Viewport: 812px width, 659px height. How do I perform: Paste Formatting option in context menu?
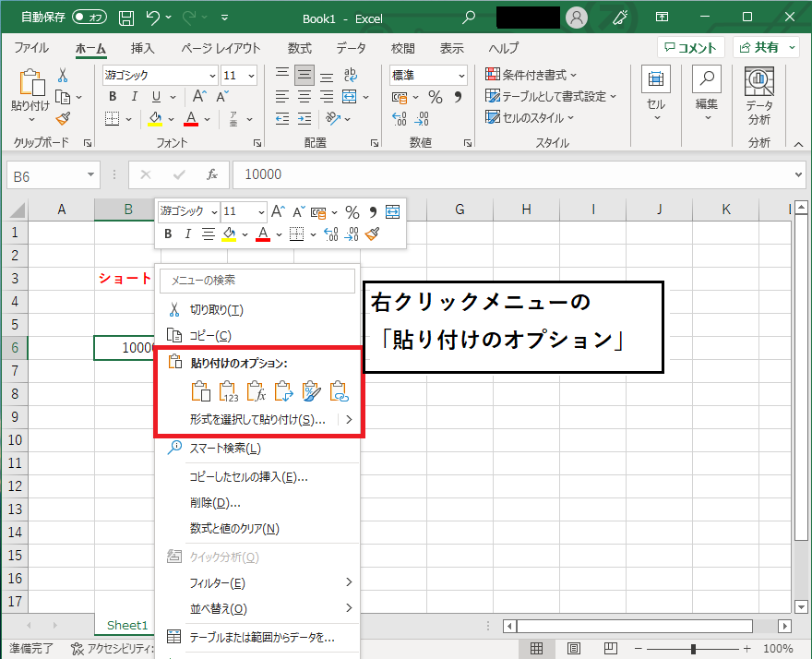tap(311, 391)
